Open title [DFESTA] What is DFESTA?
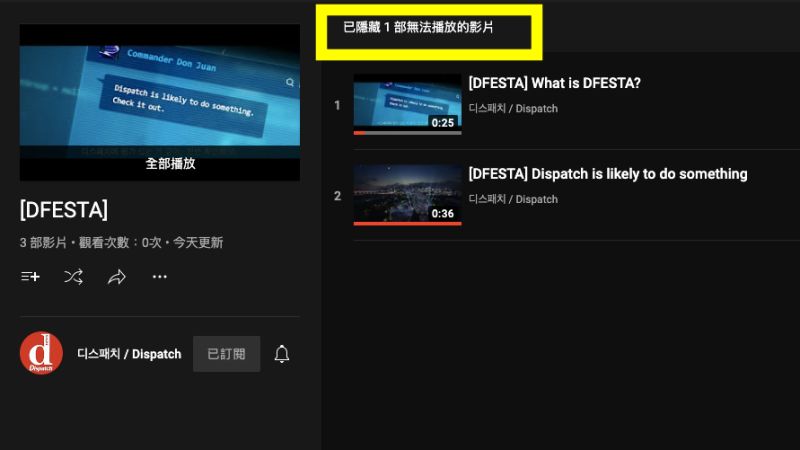The height and width of the screenshot is (450, 800). pos(555,83)
